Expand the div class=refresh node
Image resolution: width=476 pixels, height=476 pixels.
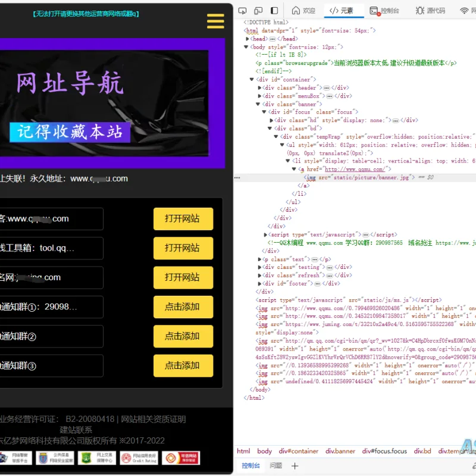(x=259, y=275)
